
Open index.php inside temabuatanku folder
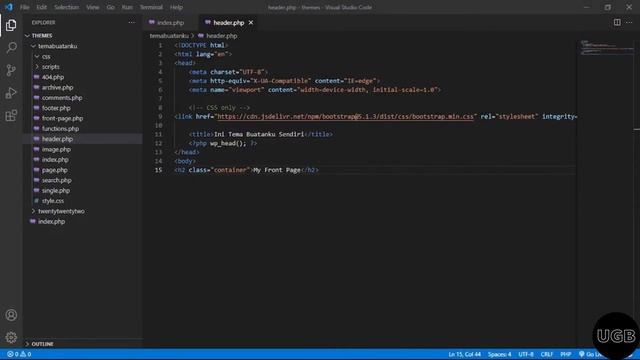click(55, 160)
